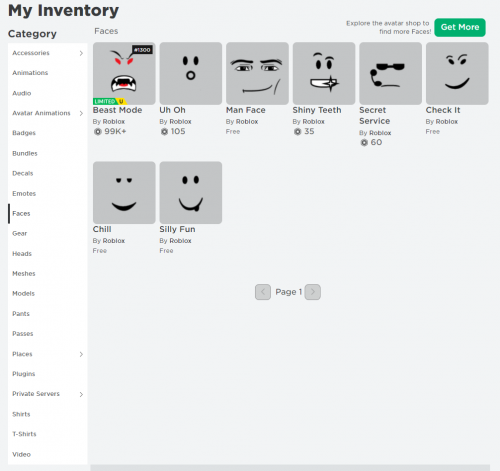Click the horizontal scrollbar at the bottom
500x471 pixels.
tap(290, 468)
